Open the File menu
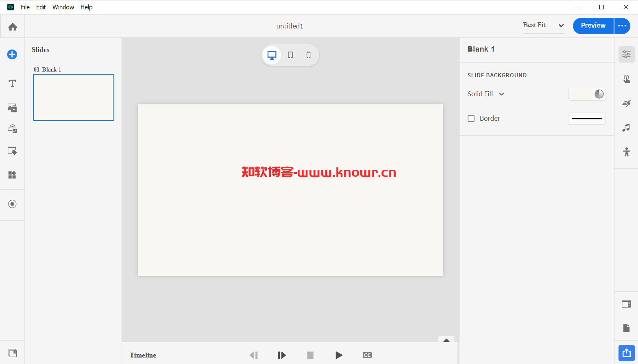 (x=25, y=7)
